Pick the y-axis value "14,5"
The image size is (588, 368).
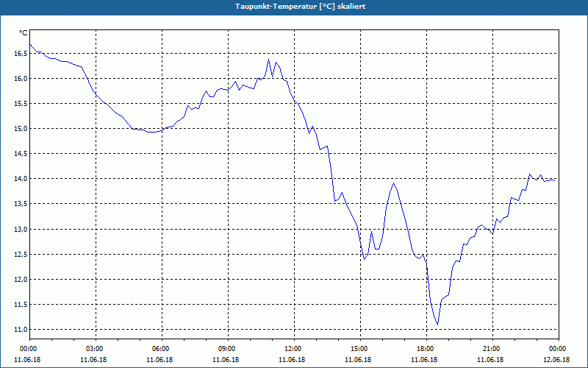21,154
